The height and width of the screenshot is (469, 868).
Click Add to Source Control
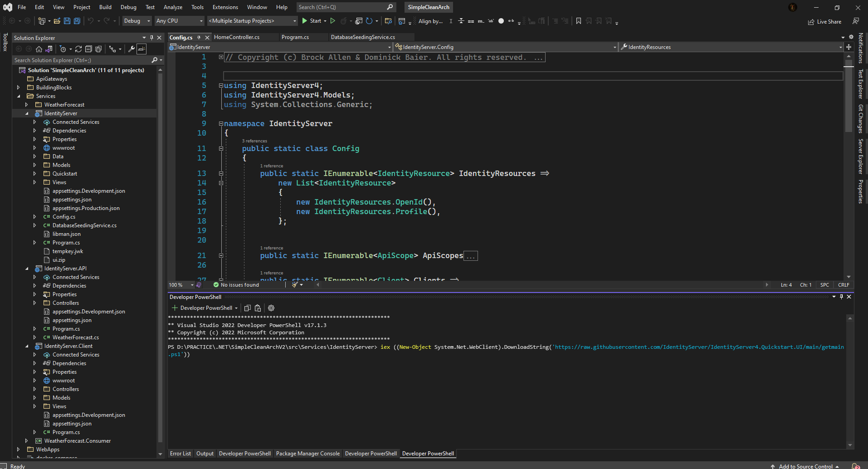(805, 466)
